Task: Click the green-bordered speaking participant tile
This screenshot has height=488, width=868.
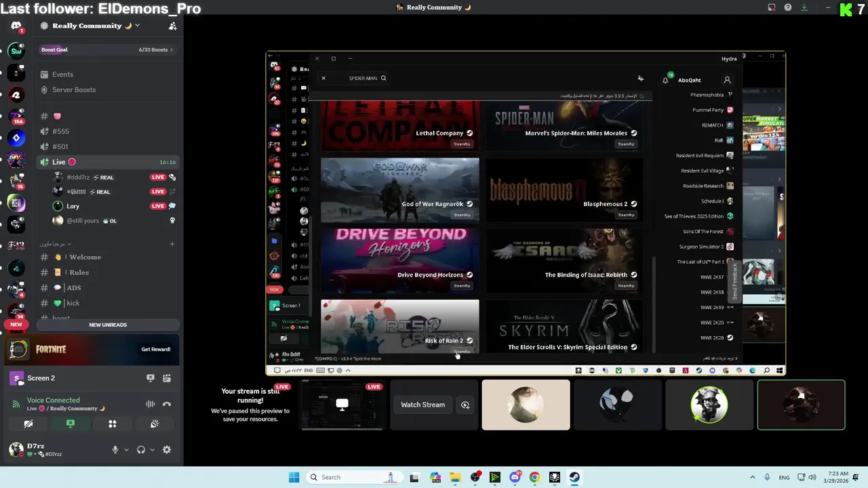Action: tap(801, 405)
